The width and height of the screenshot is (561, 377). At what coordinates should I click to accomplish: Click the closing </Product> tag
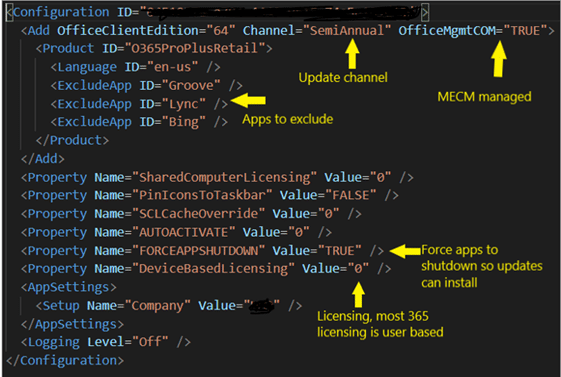[x=72, y=141]
